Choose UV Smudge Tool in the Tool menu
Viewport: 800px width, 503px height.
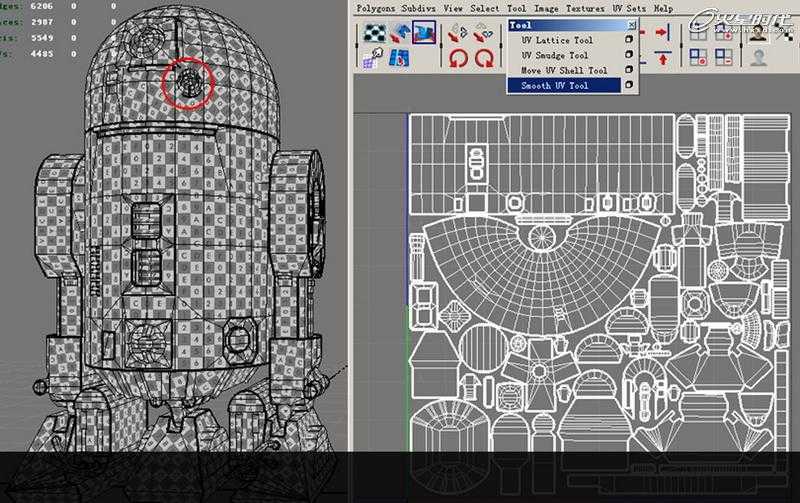click(x=555, y=55)
